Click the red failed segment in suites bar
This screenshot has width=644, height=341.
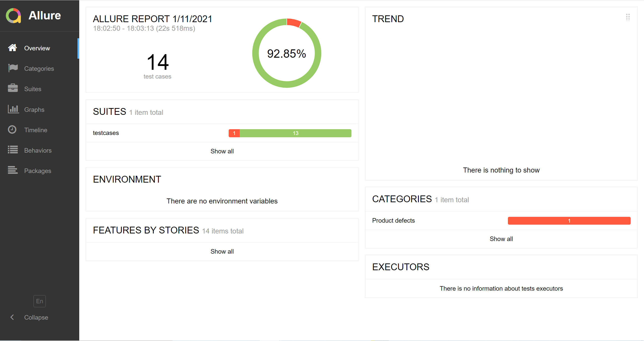pyautogui.click(x=234, y=133)
